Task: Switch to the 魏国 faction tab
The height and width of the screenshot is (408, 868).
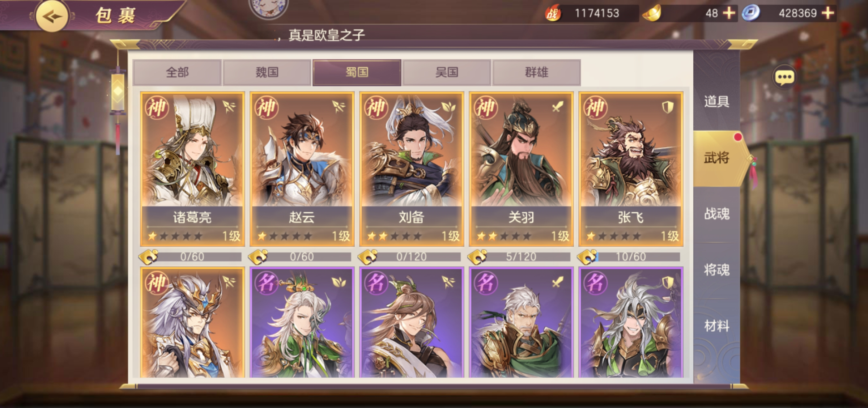Action: tap(267, 72)
